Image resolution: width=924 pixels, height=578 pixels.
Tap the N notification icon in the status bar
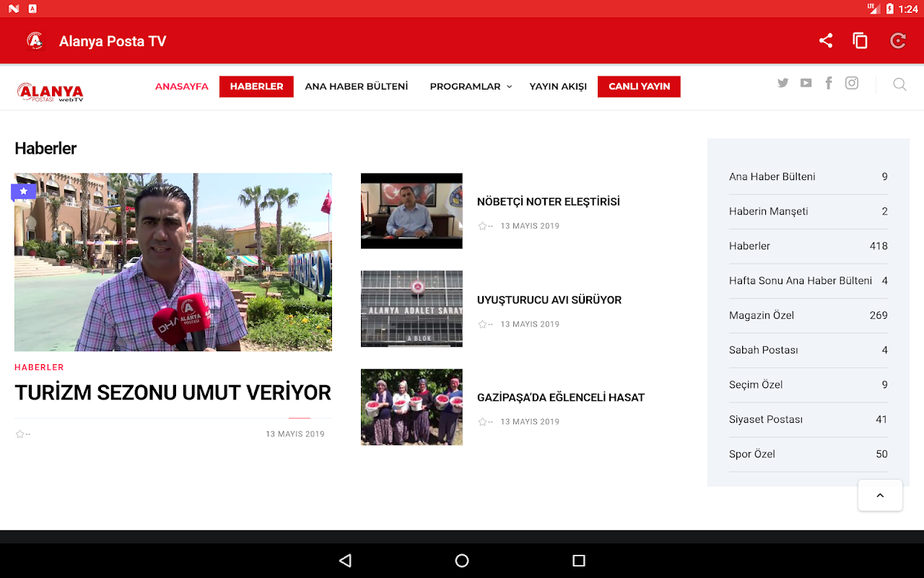coord(14,9)
